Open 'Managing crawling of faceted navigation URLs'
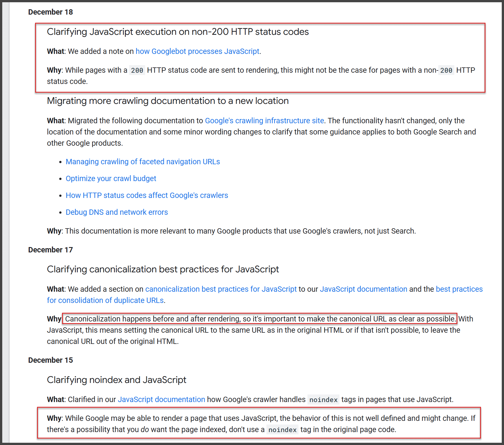The height and width of the screenshot is (445, 504). [x=143, y=162]
